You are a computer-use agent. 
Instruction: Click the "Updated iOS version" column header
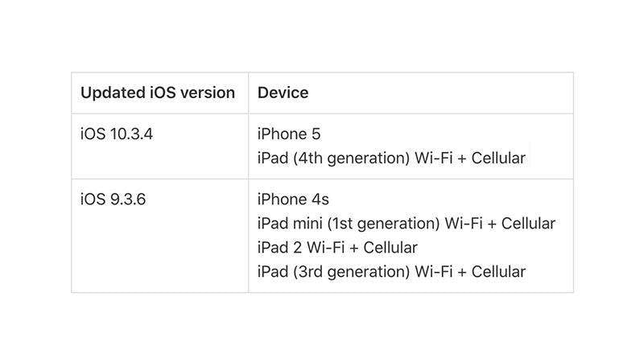pos(158,93)
